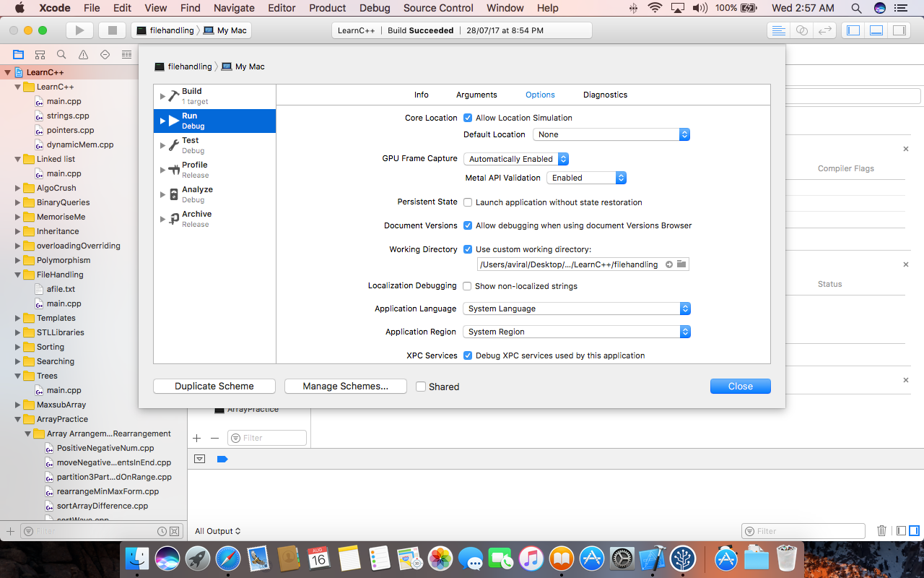924x578 pixels.
Task: Open System Preferences from the Dock
Action: click(622, 558)
